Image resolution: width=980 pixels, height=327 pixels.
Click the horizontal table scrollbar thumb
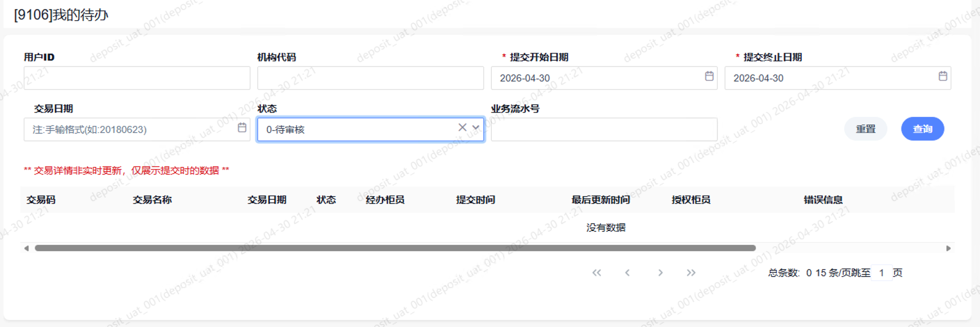pos(395,248)
